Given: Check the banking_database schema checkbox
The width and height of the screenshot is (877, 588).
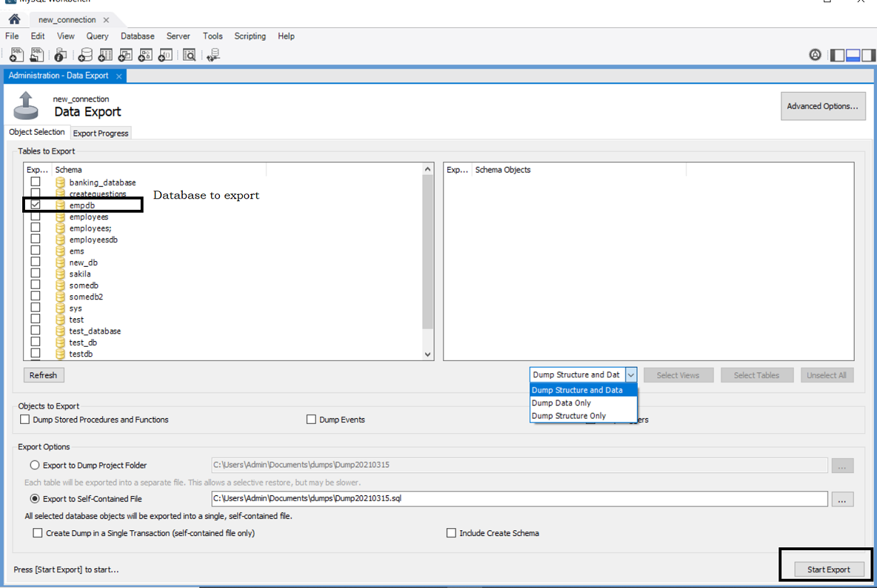Looking at the screenshot, I should [35, 182].
